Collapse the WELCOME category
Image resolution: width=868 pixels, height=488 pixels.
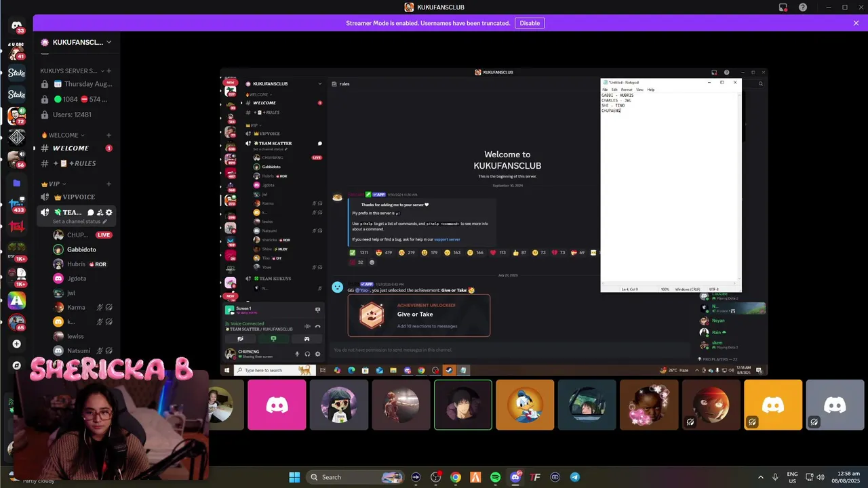point(62,135)
